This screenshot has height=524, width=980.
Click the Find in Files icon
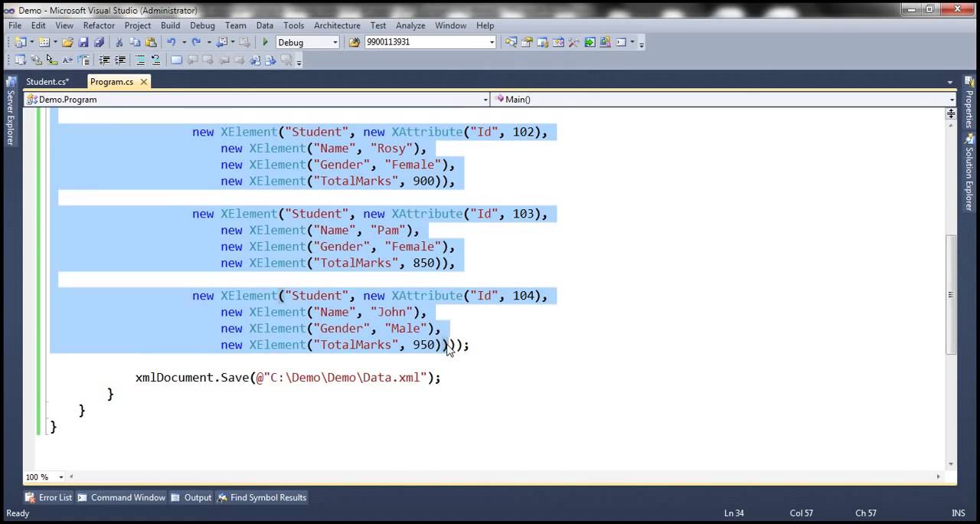354,42
